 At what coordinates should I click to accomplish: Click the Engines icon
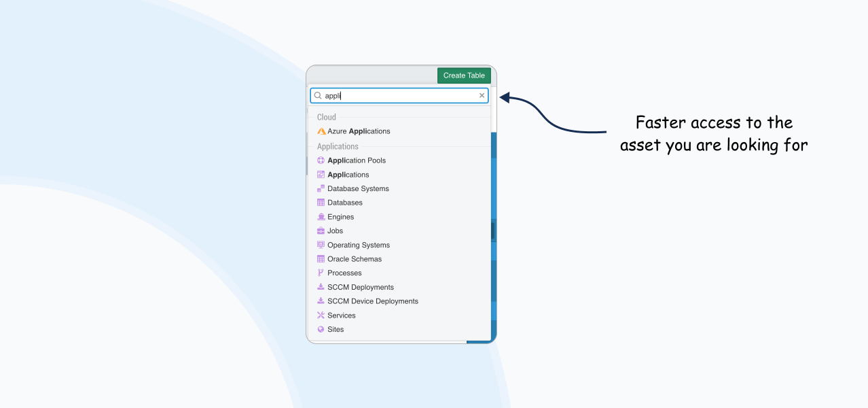point(321,217)
